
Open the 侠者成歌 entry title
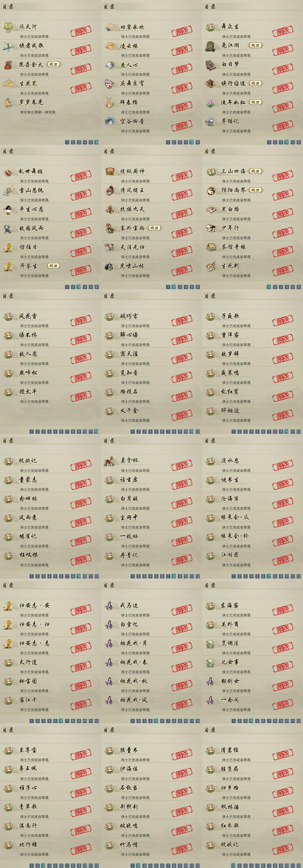[31, 45]
